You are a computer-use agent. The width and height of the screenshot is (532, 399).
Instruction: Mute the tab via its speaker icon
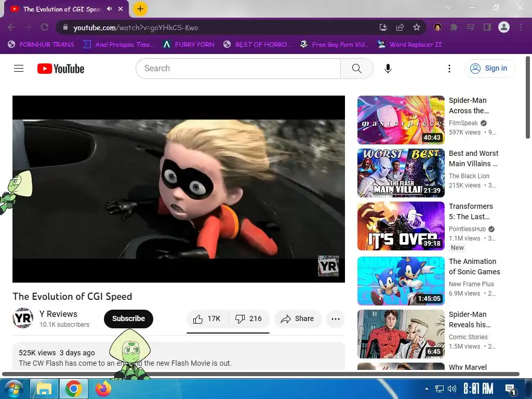coord(109,9)
